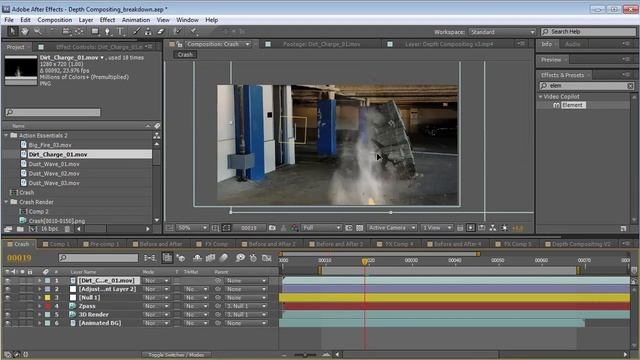The image size is (640, 360).
Task: Toggle pixel aspect ratio correction icon
Action: 460,228
